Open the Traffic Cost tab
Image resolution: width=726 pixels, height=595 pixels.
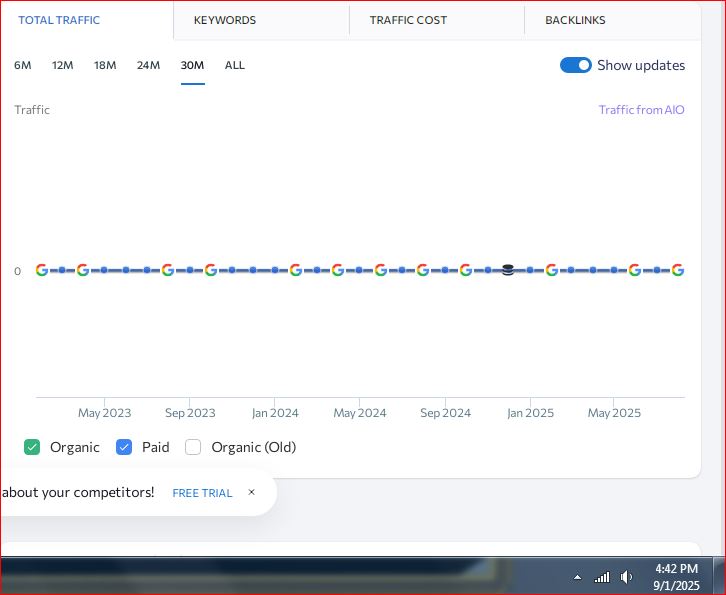click(x=408, y=20)
